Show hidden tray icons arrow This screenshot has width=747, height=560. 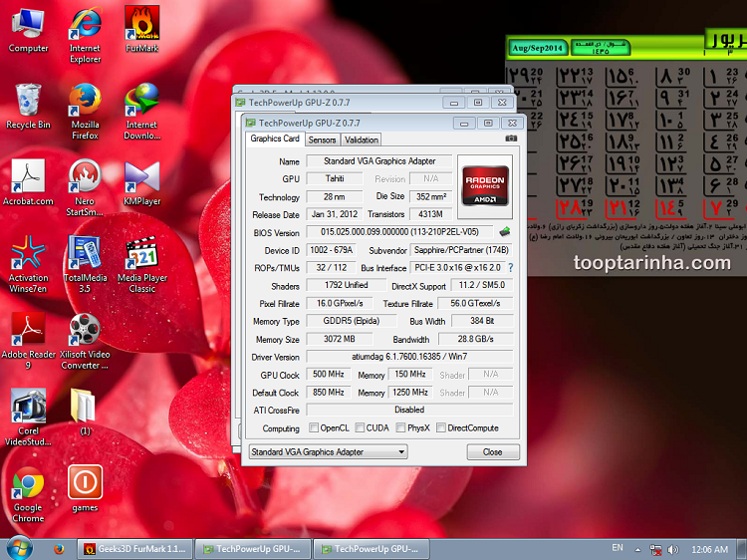click(637, 549)
